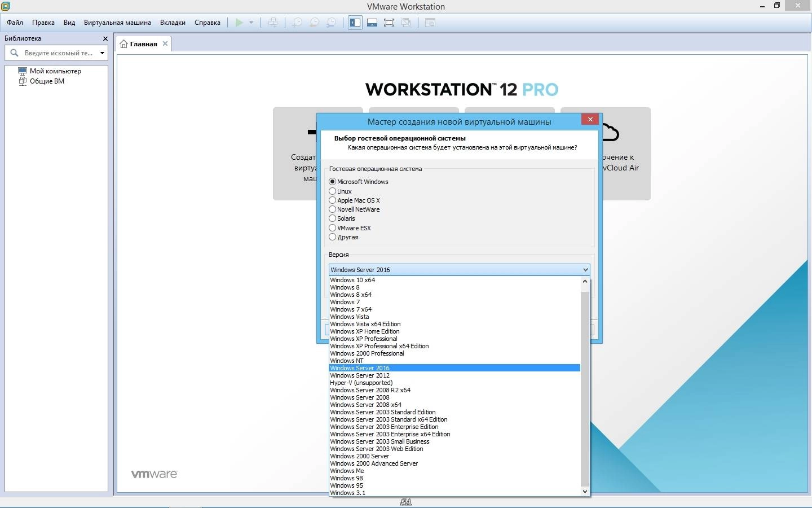812x508 pixels.
Task: Choose Windows Server 2003 Web Edition
Action: coord(454,449)
